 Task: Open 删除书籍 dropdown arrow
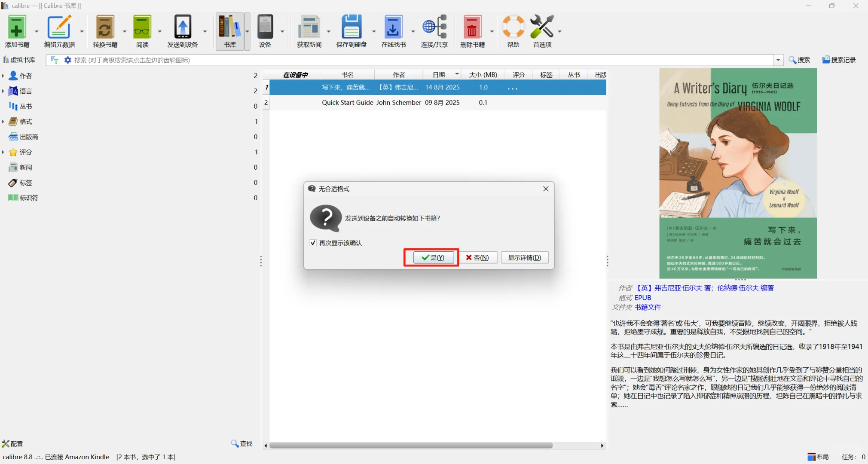[492, 31]
